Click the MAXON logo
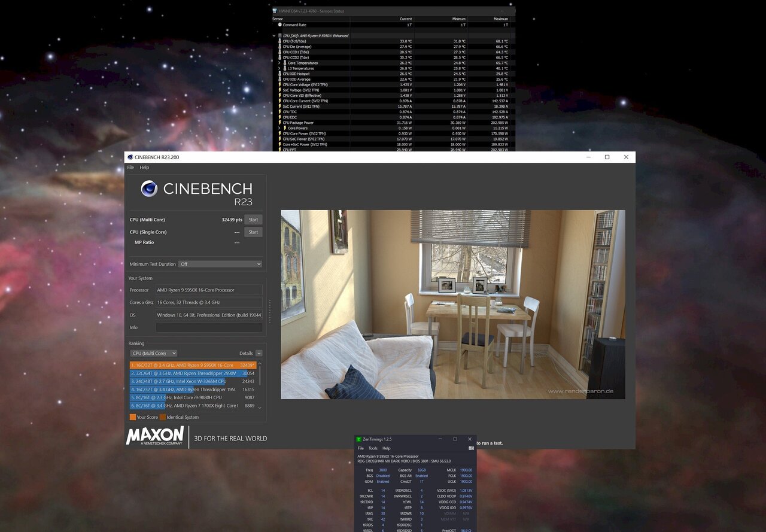766x532 pixels. 155,436
